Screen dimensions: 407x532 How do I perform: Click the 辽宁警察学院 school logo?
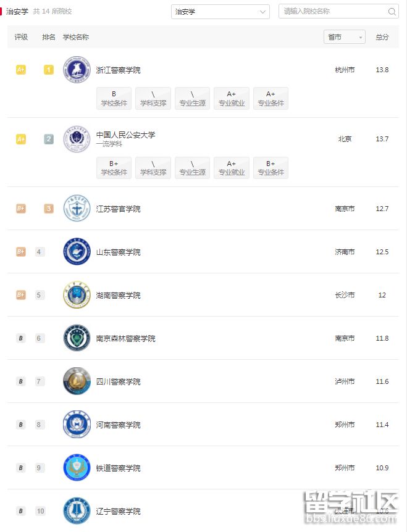point(76,511)
